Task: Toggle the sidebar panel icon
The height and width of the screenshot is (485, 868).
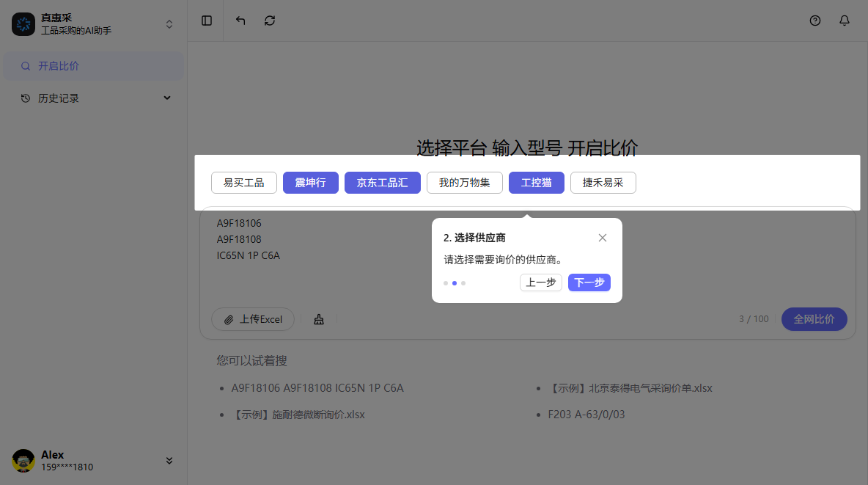Action: tap(207, 21)
